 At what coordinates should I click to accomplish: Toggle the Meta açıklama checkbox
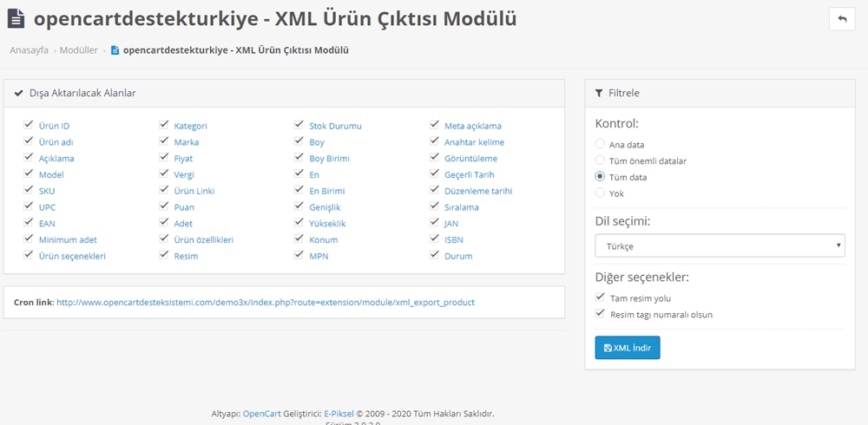435,125
